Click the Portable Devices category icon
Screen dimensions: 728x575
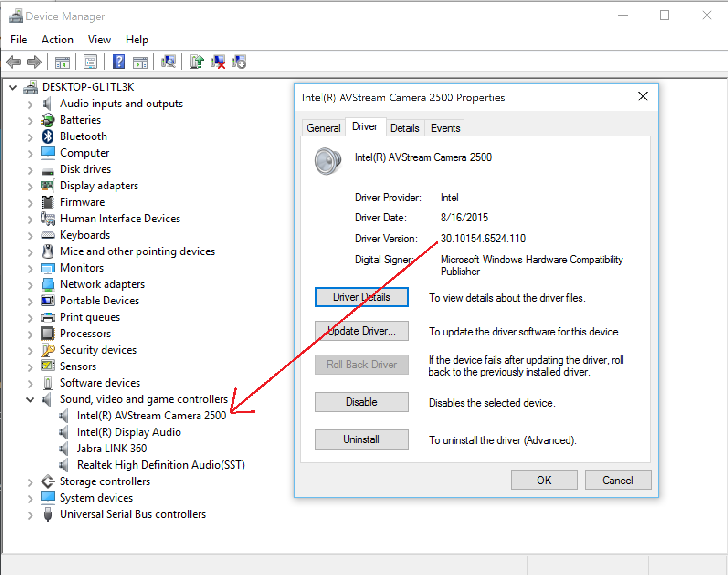point(47,301)
